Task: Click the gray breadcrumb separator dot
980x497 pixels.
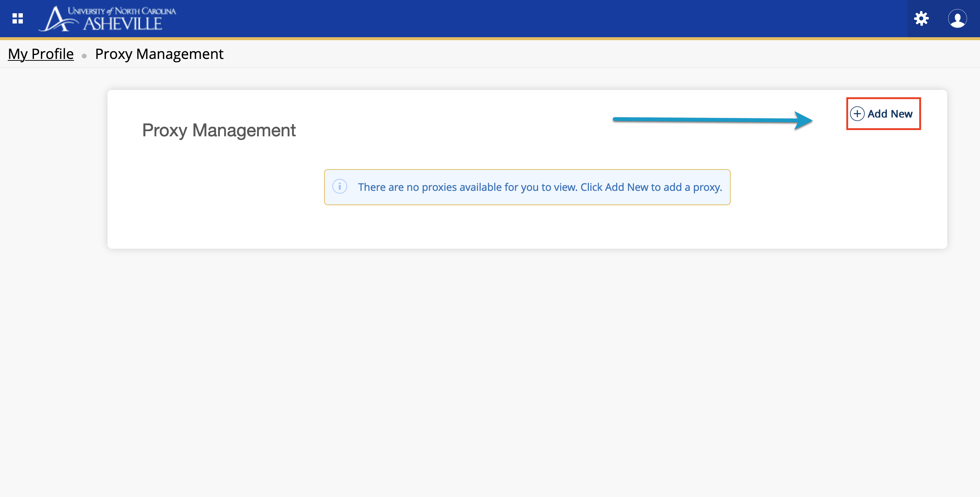Action: pyautogui.click(x=84, y=56)
